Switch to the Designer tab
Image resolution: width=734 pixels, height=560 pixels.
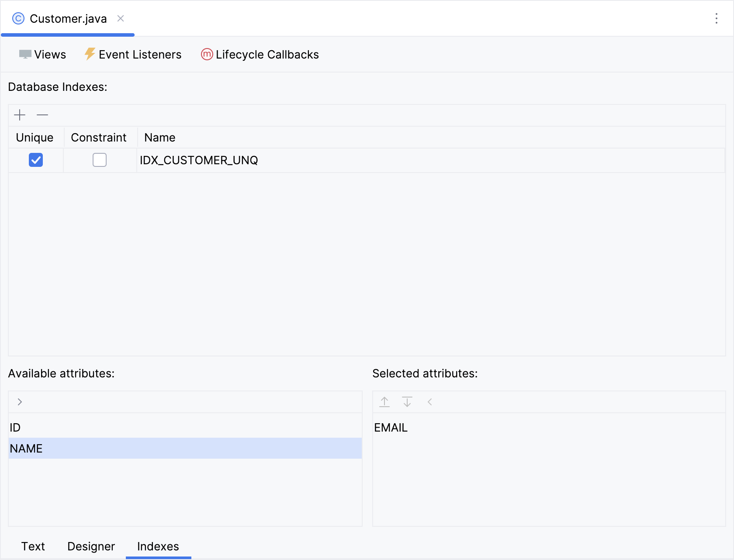click(91, 546)
